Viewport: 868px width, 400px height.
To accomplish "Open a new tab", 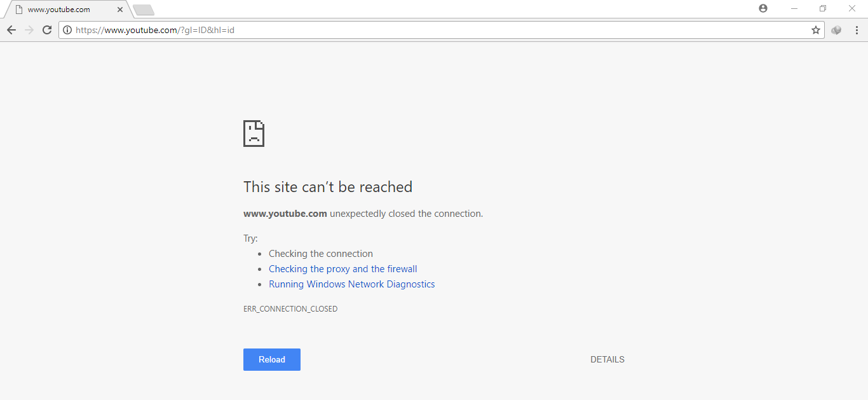I will click(x=144, y=10).
